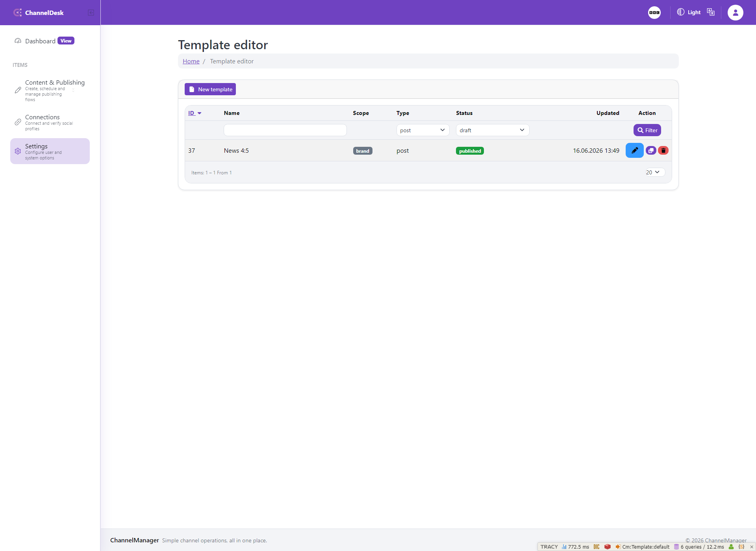The image size is (756, 551).
Task: Focus the Name filter input field
Action: [x=285, y=130]
